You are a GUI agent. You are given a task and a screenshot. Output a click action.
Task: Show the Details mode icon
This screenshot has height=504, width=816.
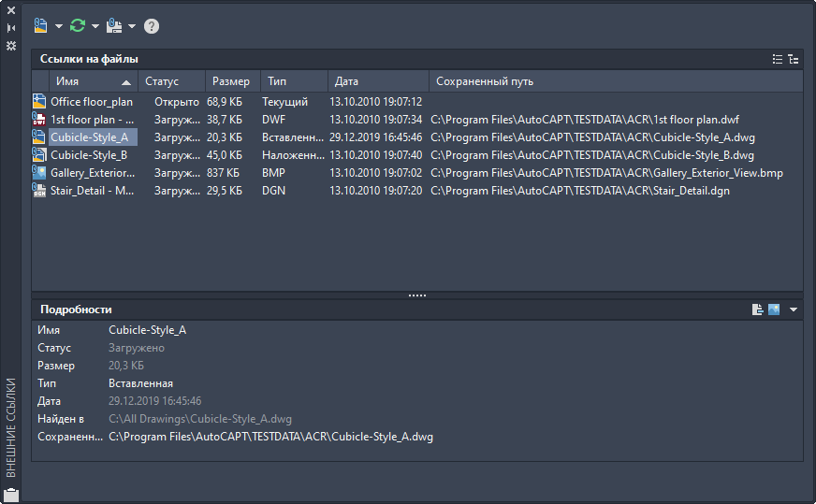(758, 310)
